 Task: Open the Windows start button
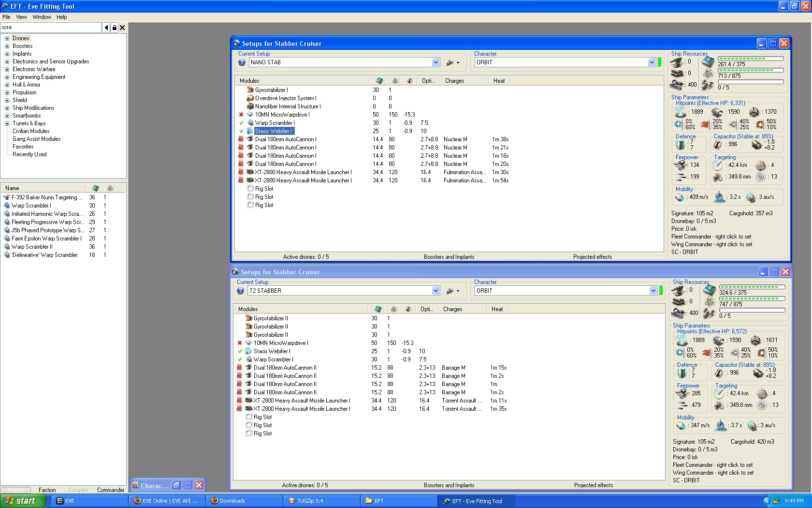(23, 501)
